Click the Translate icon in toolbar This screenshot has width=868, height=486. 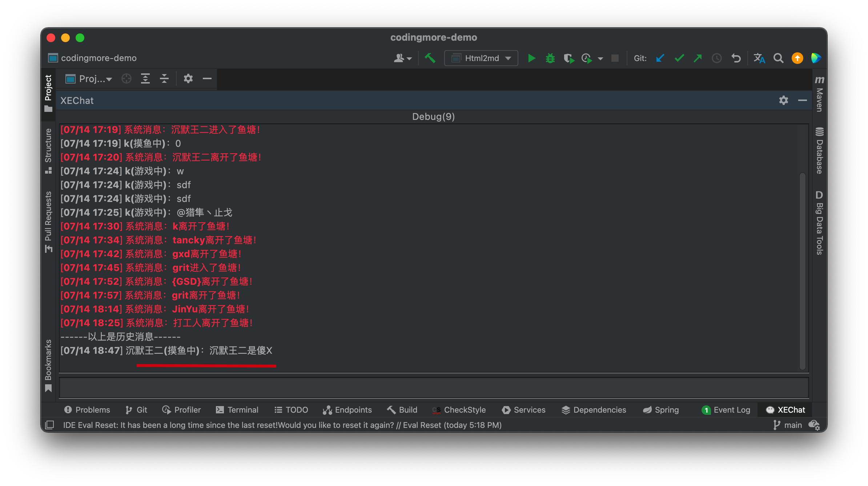pyautogui.click(x=759, y=58)
